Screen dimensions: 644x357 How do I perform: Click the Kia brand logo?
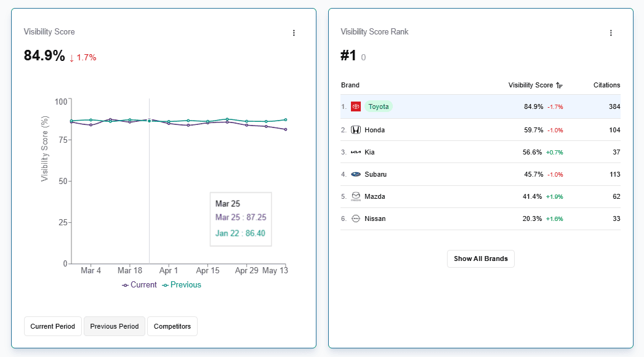pos(356,152)
